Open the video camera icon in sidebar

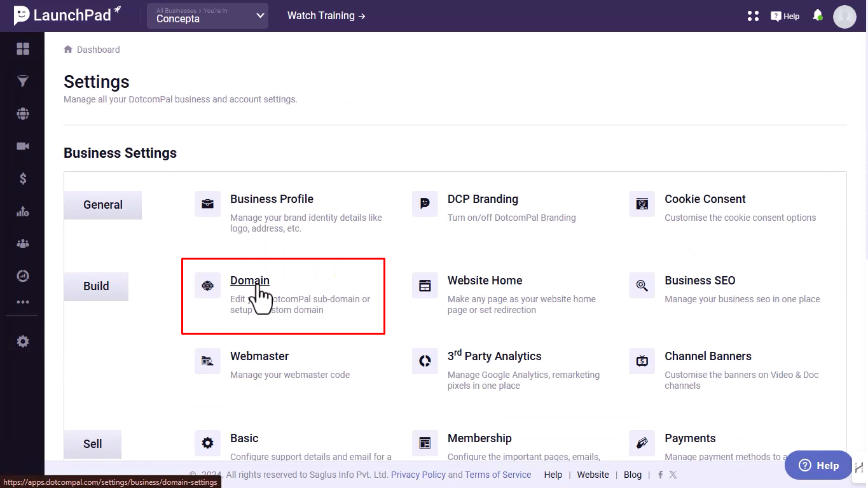tap(23, 146)
